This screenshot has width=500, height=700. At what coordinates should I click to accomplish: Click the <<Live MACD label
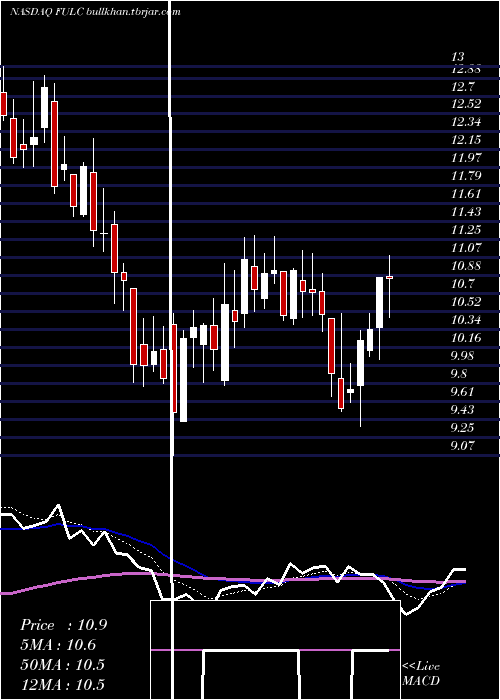click(x=421, y=674)
